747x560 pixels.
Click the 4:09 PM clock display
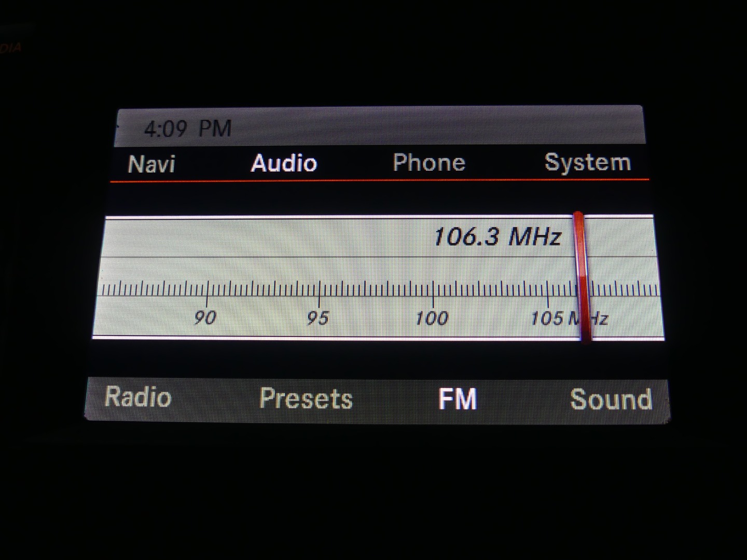coord(187,129)
